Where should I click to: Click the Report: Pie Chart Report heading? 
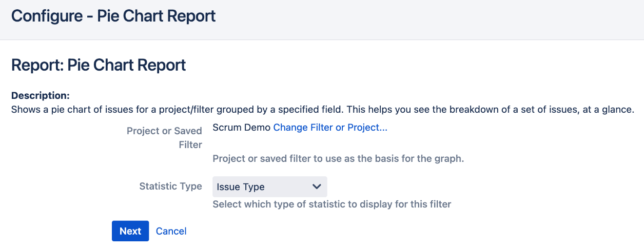(x=99, y=65)
